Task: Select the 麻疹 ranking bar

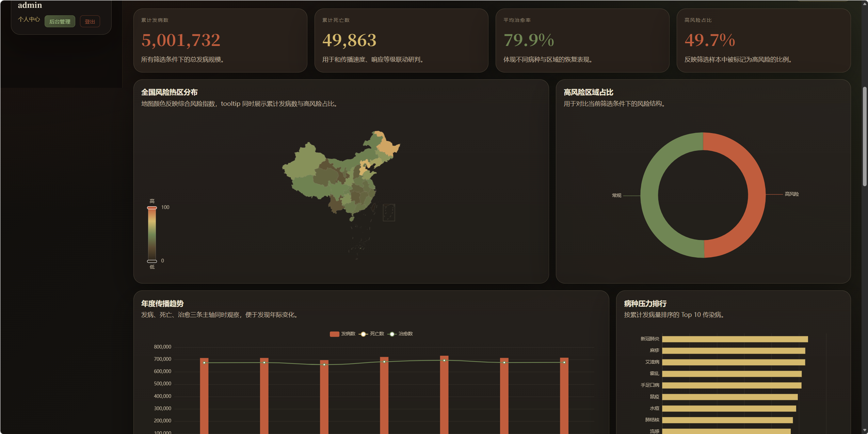Action: [733, 351]
